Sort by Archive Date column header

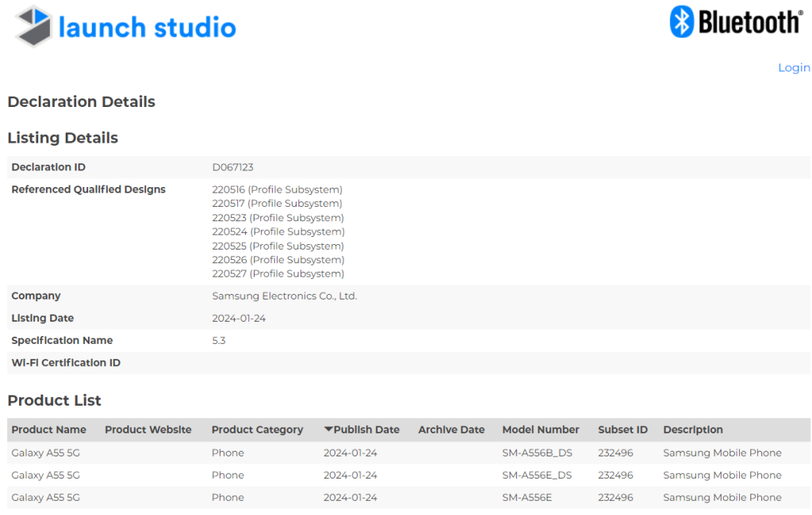(451, 430)
